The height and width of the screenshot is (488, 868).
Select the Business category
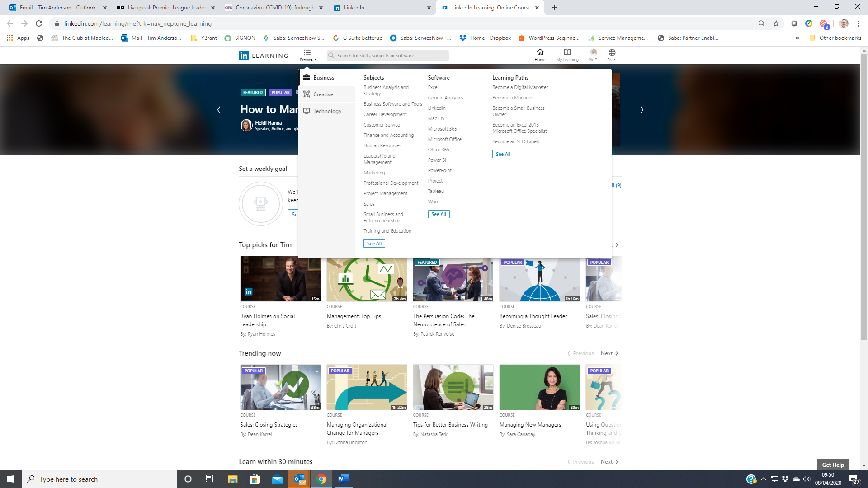[x=327, y=78]
